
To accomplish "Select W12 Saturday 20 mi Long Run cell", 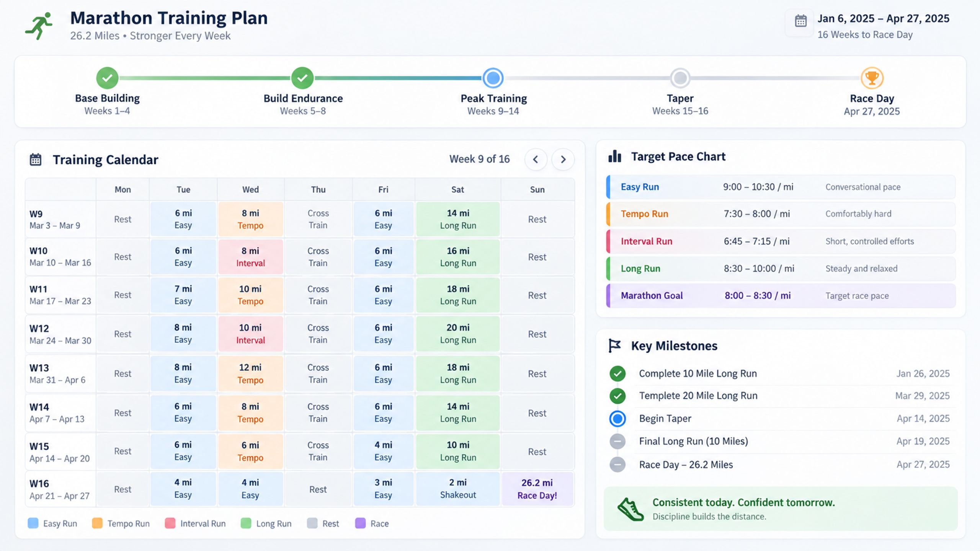I will 458,334.
